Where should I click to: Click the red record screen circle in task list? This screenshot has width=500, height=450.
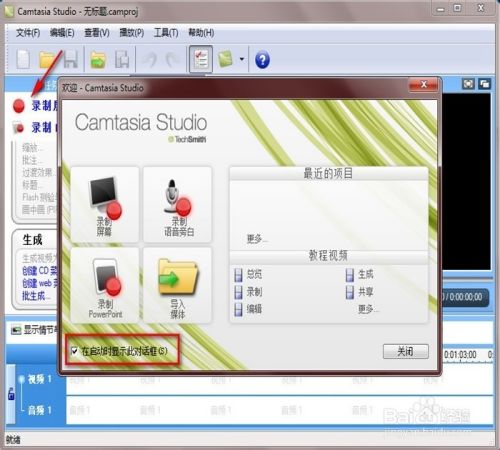(19, 106)
